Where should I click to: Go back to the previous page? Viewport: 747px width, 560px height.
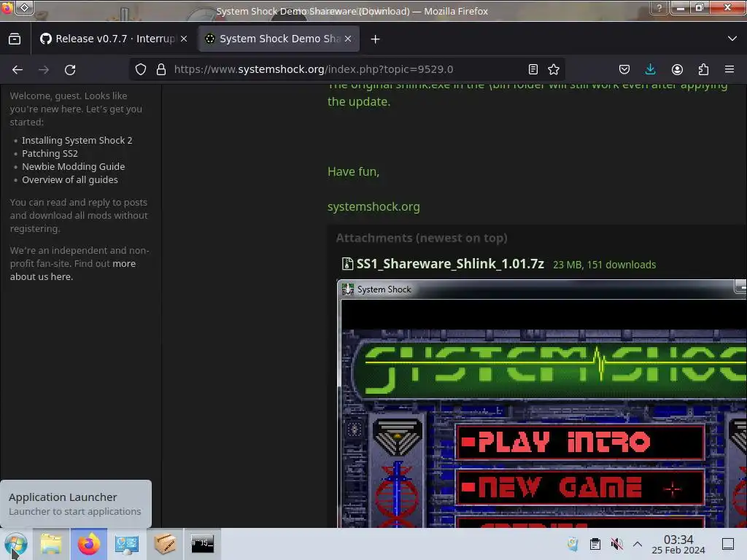tap(18, 69)
